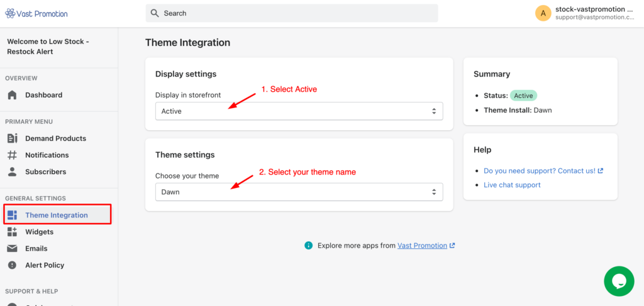Click the Notifications hash icon
The height and width of the screenshot is (306, 644).
(x=13, y=155)
